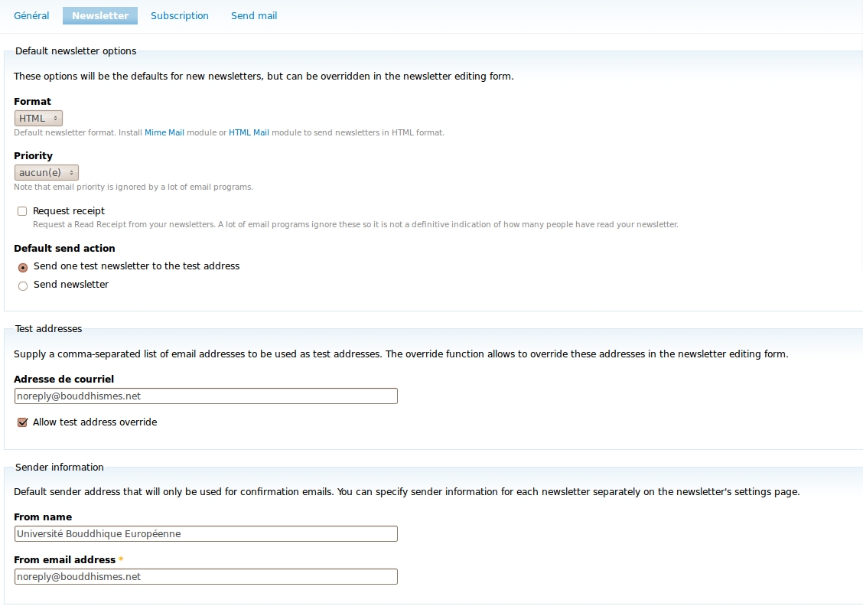The height and width of the screenshot is (616, 863).
Task: Click the Format field label
Action: pos(32,101)
